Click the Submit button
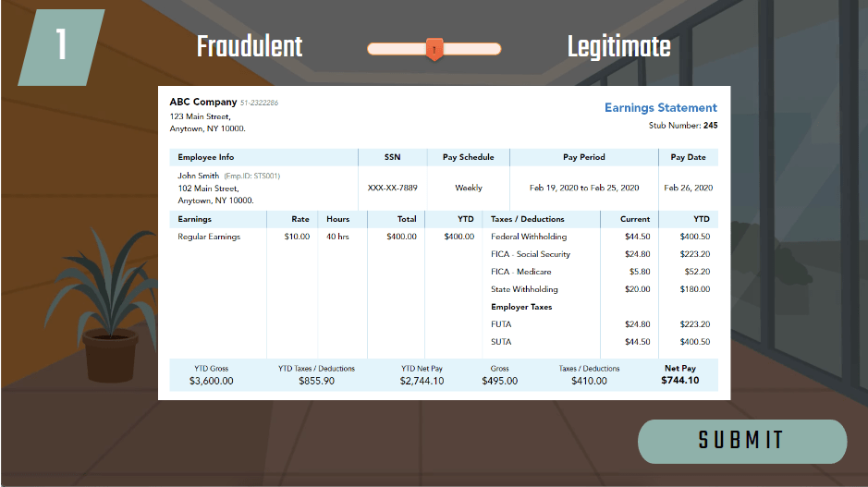The width and height of the screenshot is (868, 487). pyautogui.click(x=741, y=441)
